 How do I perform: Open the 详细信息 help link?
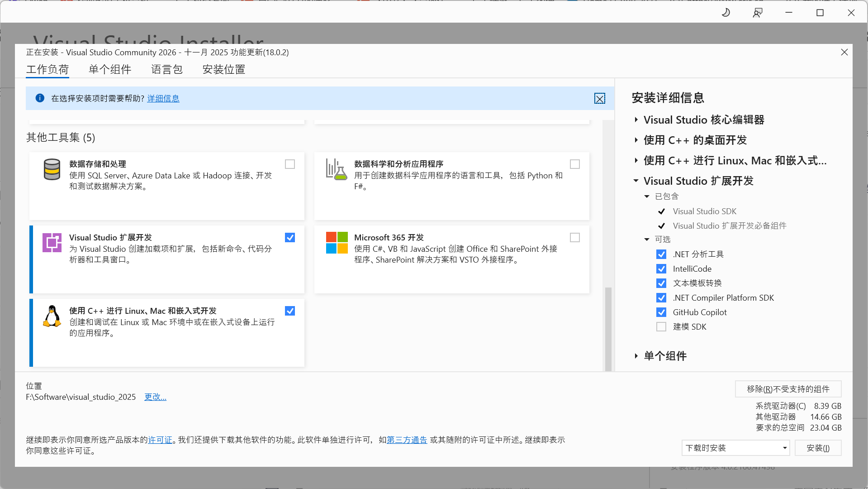(163, 99)
